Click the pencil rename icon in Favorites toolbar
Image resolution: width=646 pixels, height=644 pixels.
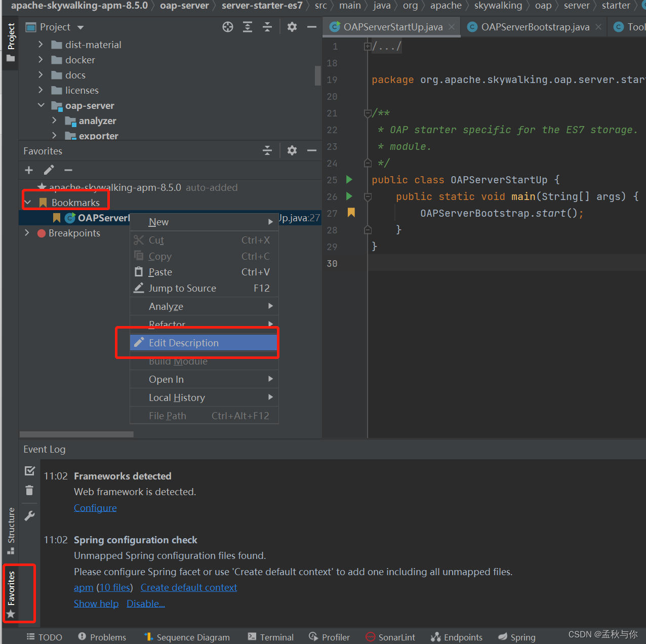(x=49, y=170)
